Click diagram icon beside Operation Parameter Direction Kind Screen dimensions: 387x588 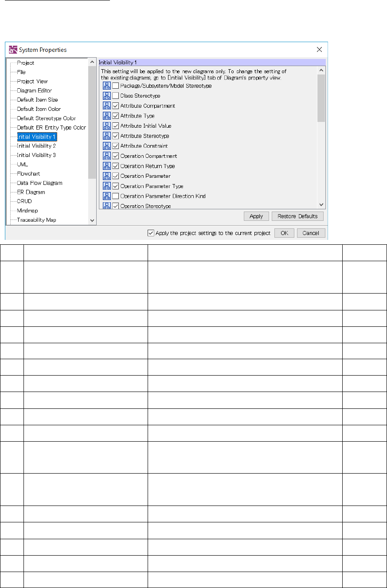[106, 196]
